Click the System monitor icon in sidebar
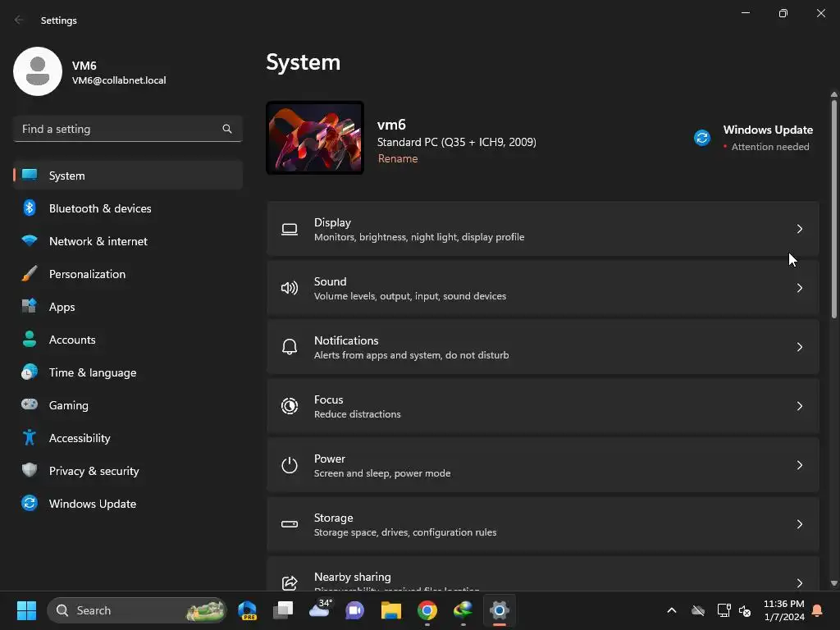840x630 pixels. pyautogui.click(x=30, y=175)
